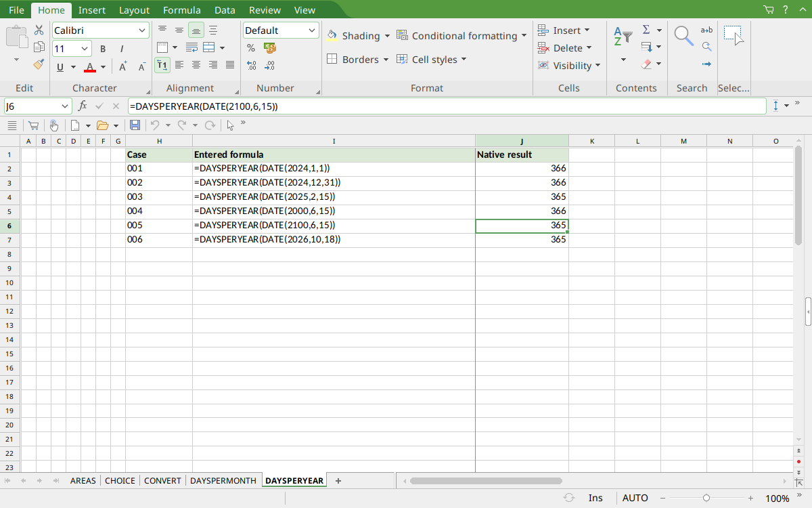
Task: Click the Cut scissors icon
Action: coord(39,30)
